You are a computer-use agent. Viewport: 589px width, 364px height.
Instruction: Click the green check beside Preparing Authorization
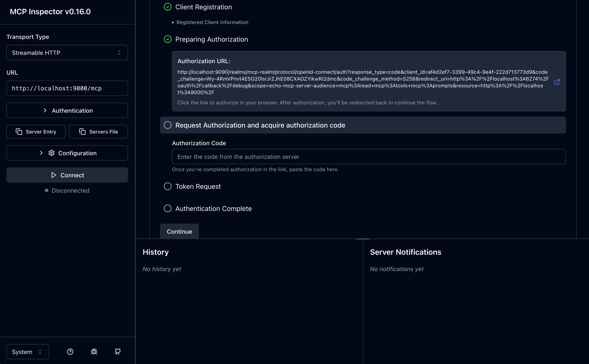tap(168, 39)
